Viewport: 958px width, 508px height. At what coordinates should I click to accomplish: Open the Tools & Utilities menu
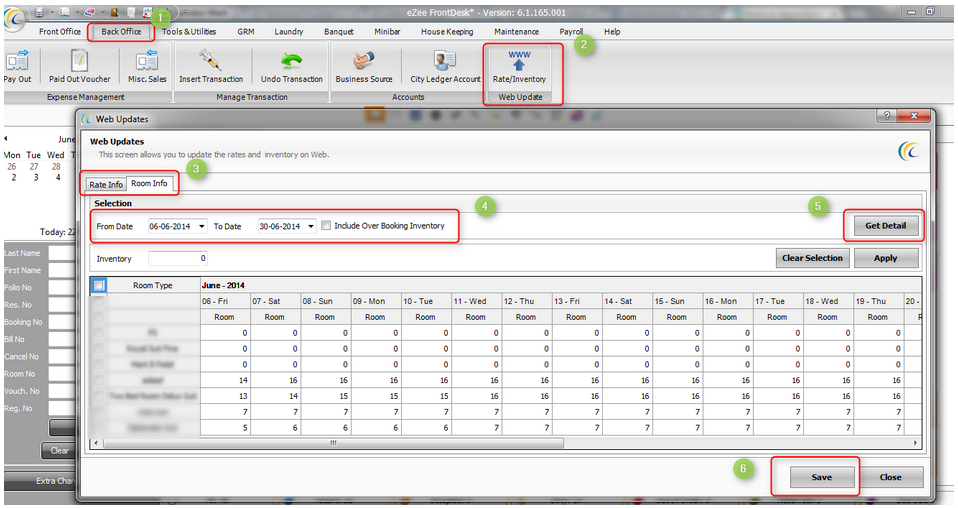(x=189, y=32)
